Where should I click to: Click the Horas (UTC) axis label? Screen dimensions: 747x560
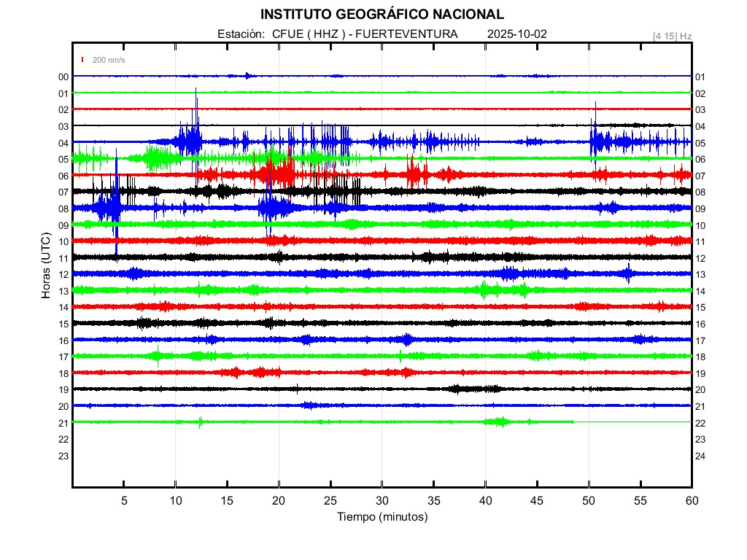click(46, 266)
